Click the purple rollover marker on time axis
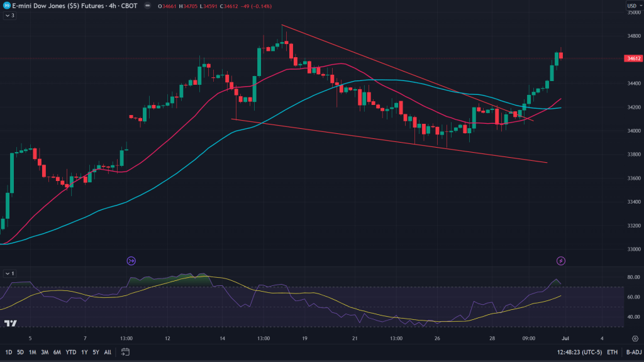 coord(131,261)
